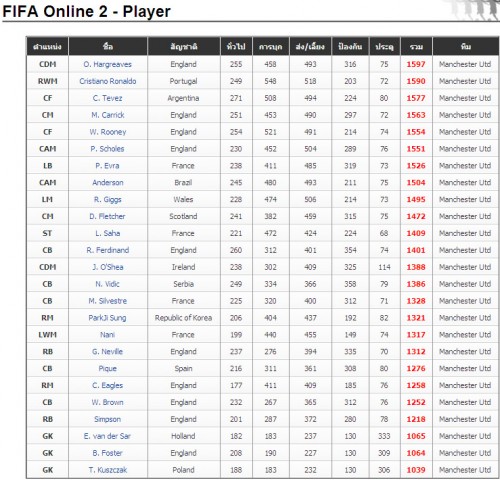Click Portugal nationality cell
The height and width of the screenshot is (480, 500).
183,81
